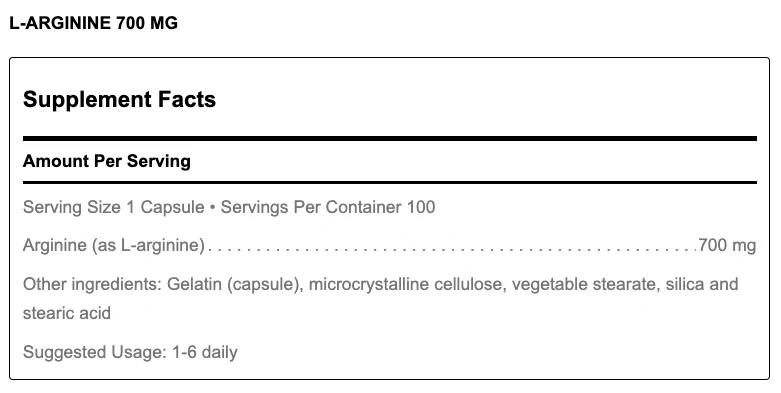
Task: Click the Arginine (as L-arginine) ingredient
Action: tap(114, 245)
